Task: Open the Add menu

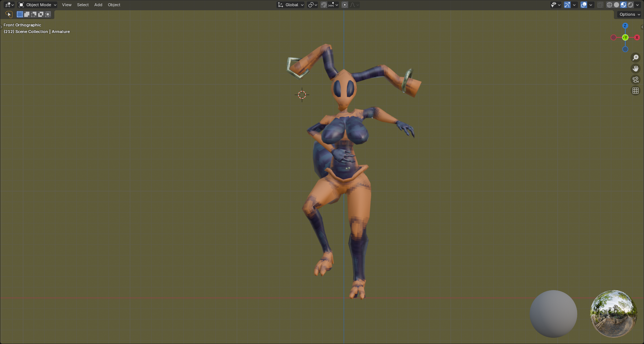Action: [x=98, y=5]
